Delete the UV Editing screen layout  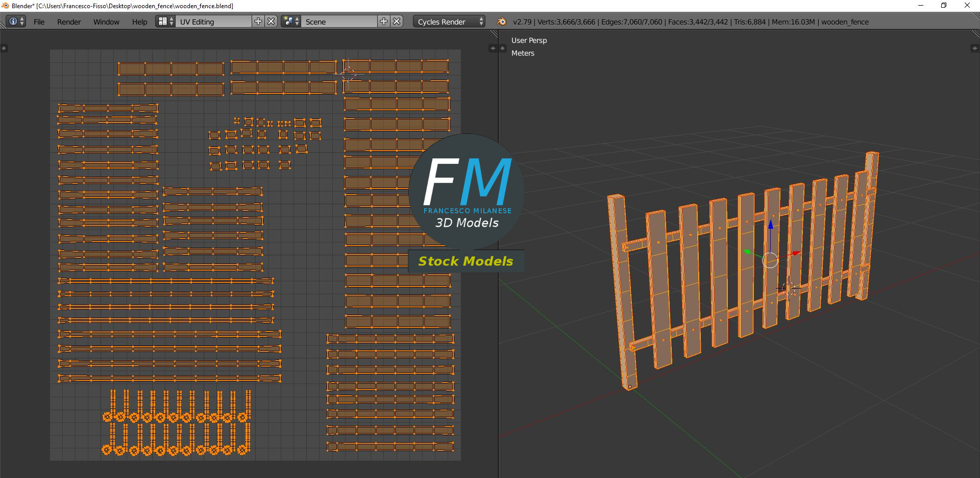pos(272,21)
